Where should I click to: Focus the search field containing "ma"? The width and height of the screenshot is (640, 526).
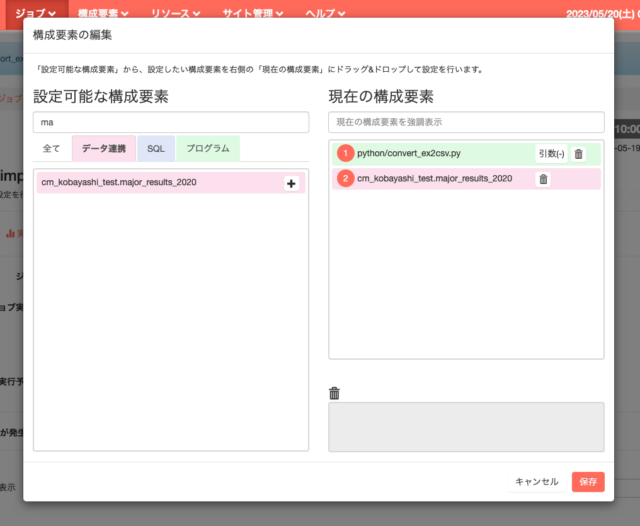(x=172, y=122)
